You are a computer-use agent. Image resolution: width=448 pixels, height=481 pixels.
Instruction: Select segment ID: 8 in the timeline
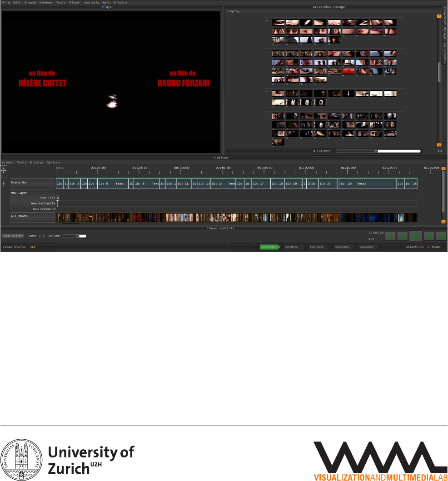[x=147, y=184]
